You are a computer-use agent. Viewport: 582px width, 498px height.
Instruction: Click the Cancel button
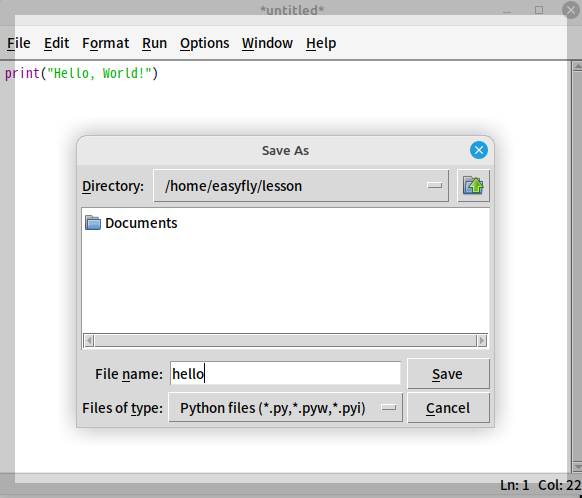pos(448,408)
